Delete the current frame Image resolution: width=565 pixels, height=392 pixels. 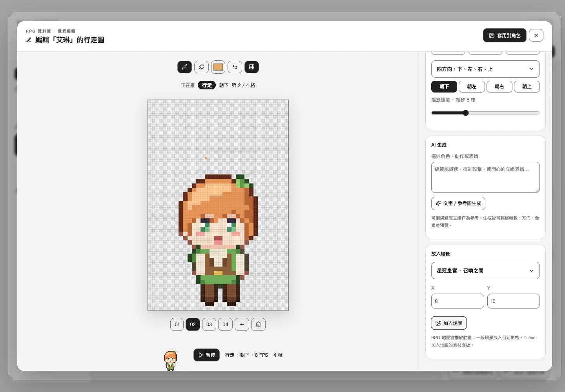click(x=258, y=325)
